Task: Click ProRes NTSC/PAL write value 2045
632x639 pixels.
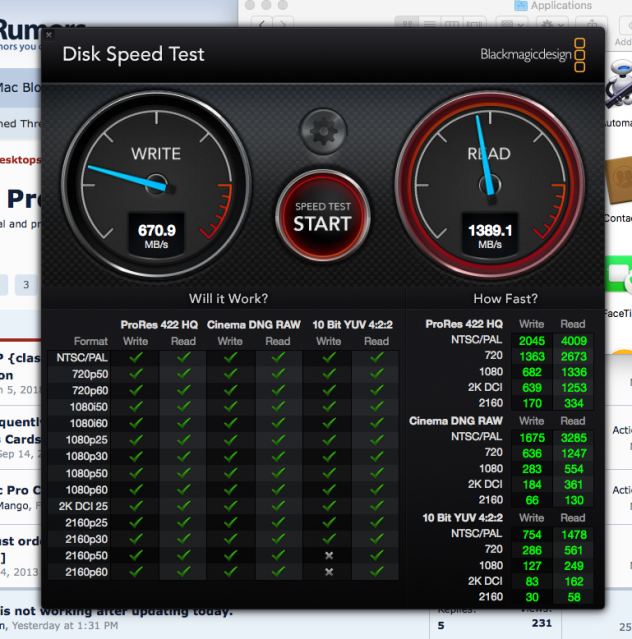Action: tap(532, 341)
